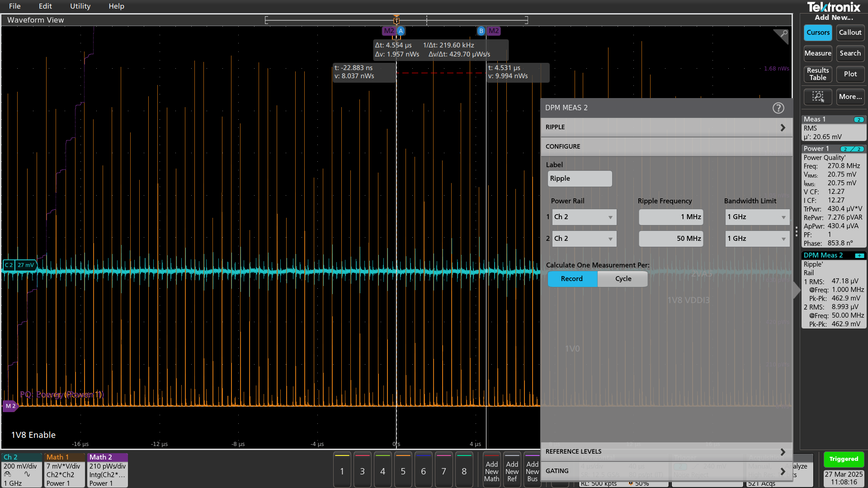This screenshot has height=488, width=868.
Task: Click the trigger position marker on zoom bar
Action: pos(396,20)
